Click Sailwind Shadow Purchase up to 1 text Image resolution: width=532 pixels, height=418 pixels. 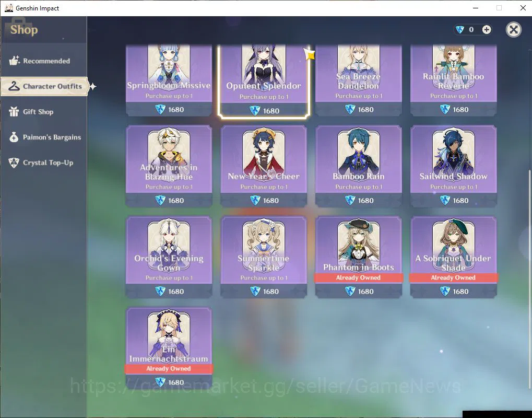click(x=454, y=187)
